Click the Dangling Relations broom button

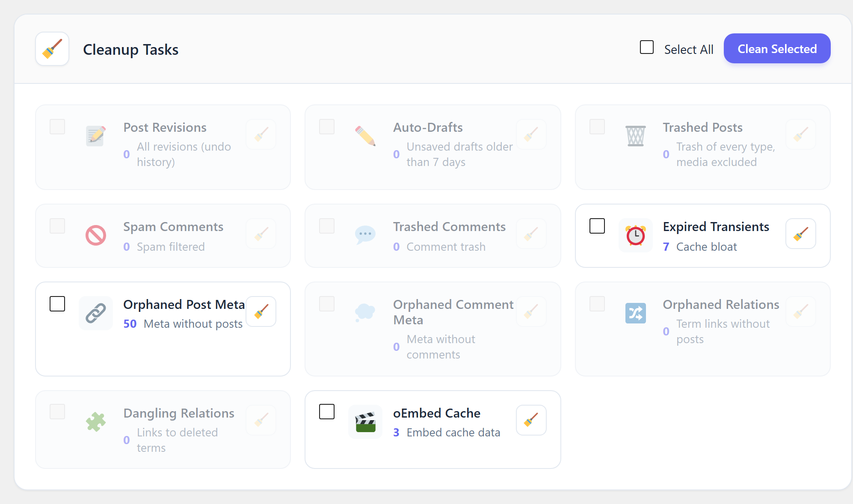pos(261,420)
